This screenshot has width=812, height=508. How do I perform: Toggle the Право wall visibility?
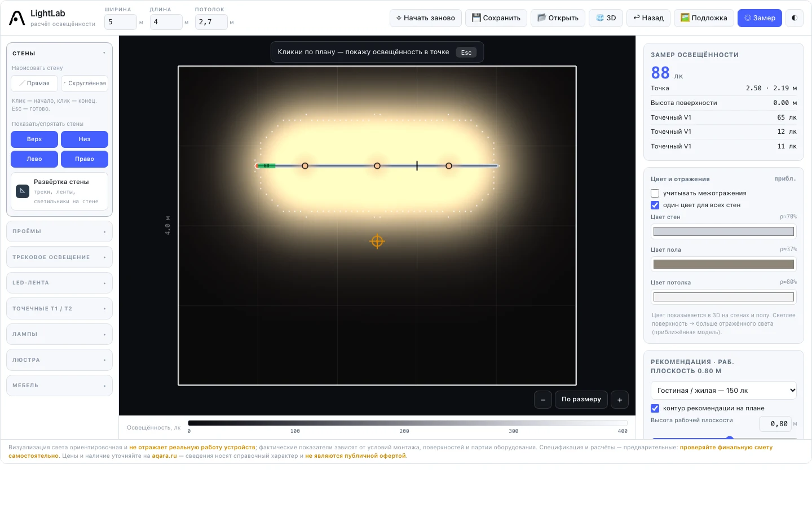(x=85, y=159)
